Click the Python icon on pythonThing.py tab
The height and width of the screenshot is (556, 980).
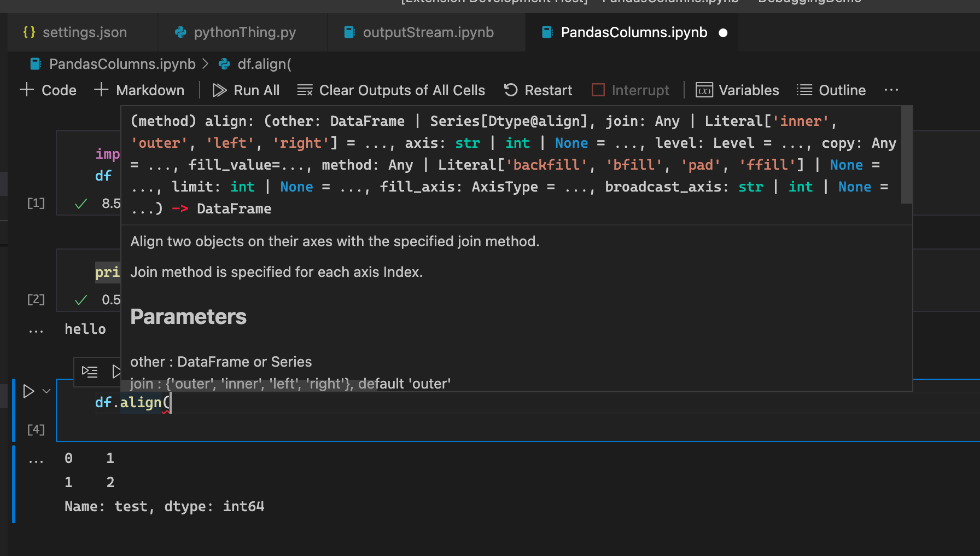(x=180, y=32)
